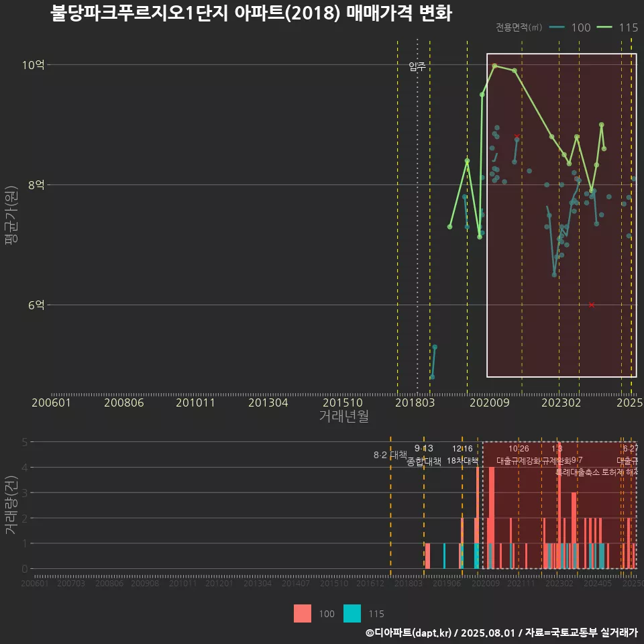Click the red x marker at 6억

(x=592, y=305)
